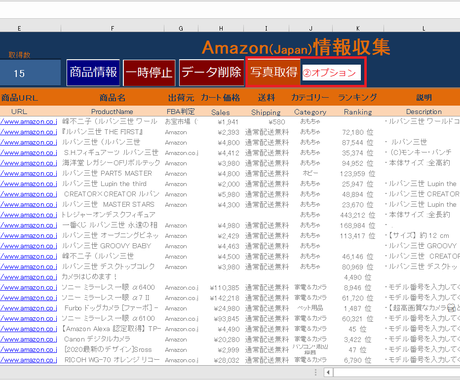This screenshot has width=460, height=380.
Task: Open Amazon link for RICOH WG-70 row
Action: click(29, 360)
